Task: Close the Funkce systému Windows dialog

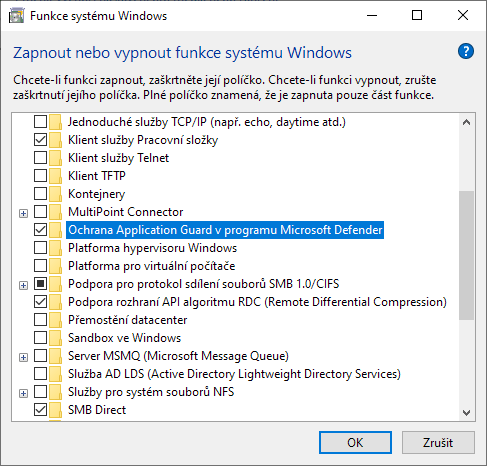Action: tap(463, 15)
